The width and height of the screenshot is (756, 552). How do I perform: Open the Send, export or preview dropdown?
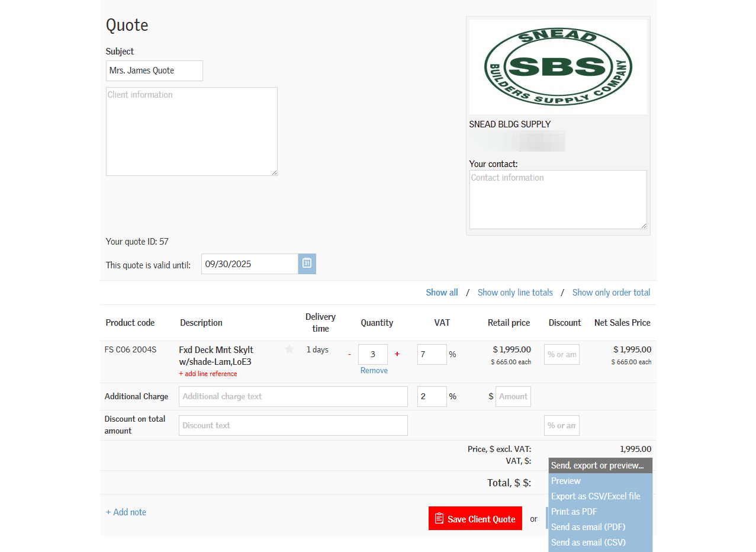tap(600, 466)
